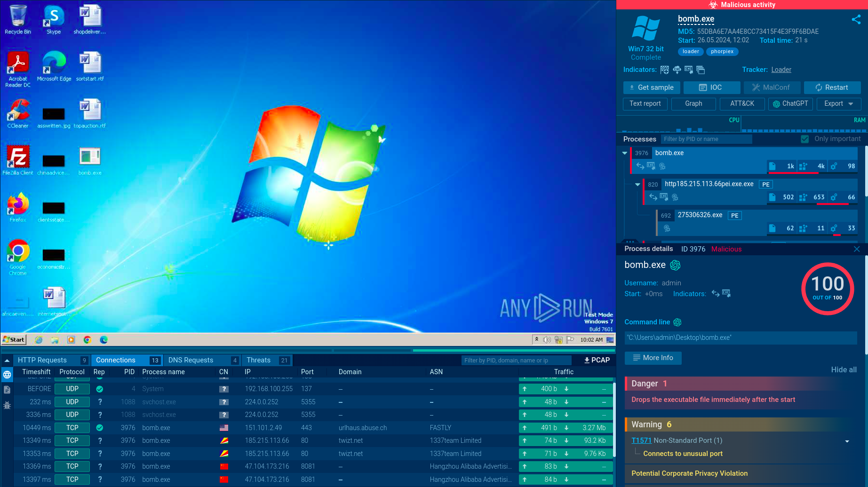Open the Export dropdown
The width and height of the screenshot is (868, 487).
[x=839, y=104]
